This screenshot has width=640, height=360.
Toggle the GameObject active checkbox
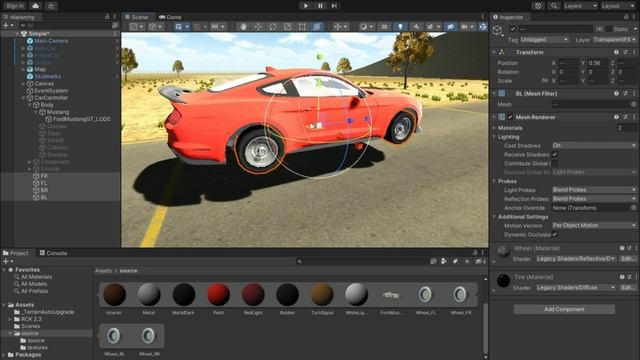coord(513,29)
